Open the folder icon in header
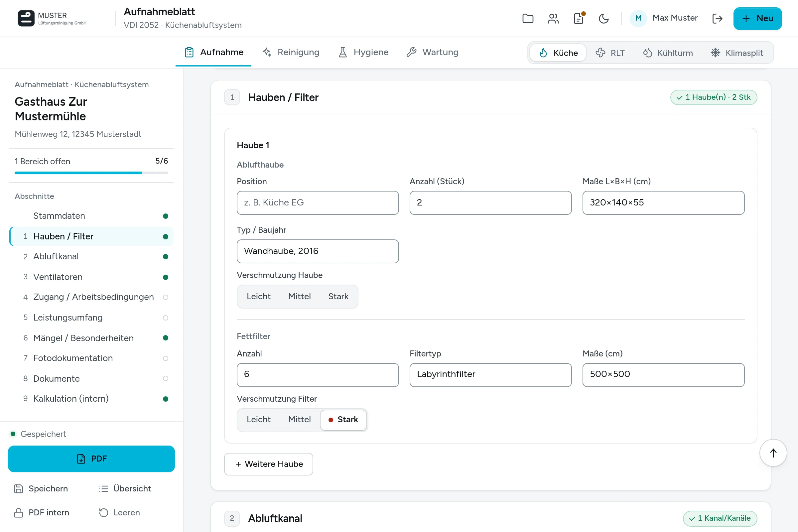This screenshot has width=798, height=532. pos(528,18)
